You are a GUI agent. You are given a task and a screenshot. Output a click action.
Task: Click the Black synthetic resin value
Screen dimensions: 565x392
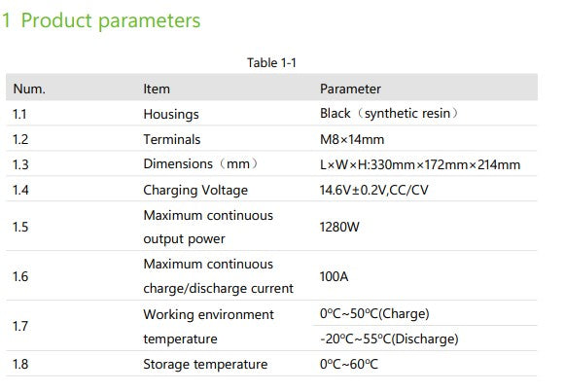[x=390, y=114]
